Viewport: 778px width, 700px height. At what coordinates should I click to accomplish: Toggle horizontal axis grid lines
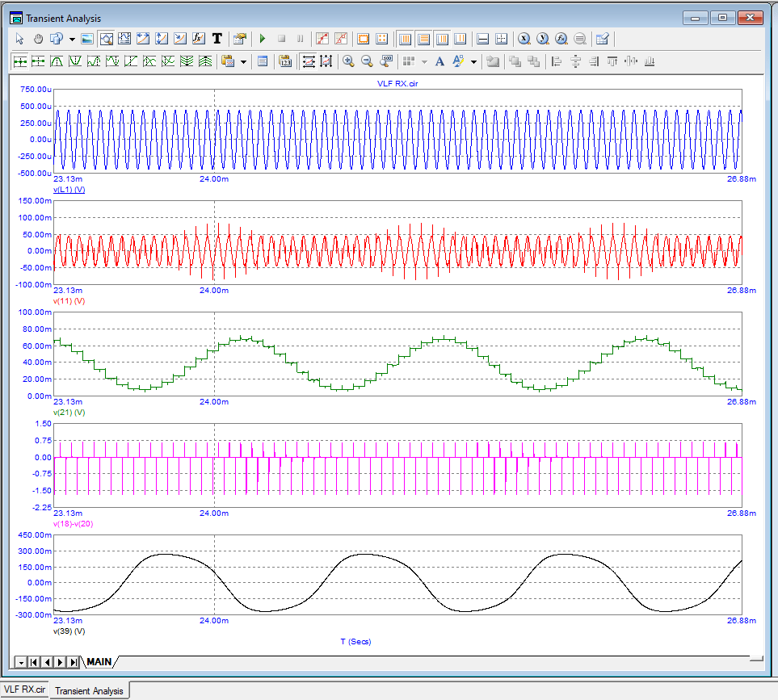pos(423,39)
